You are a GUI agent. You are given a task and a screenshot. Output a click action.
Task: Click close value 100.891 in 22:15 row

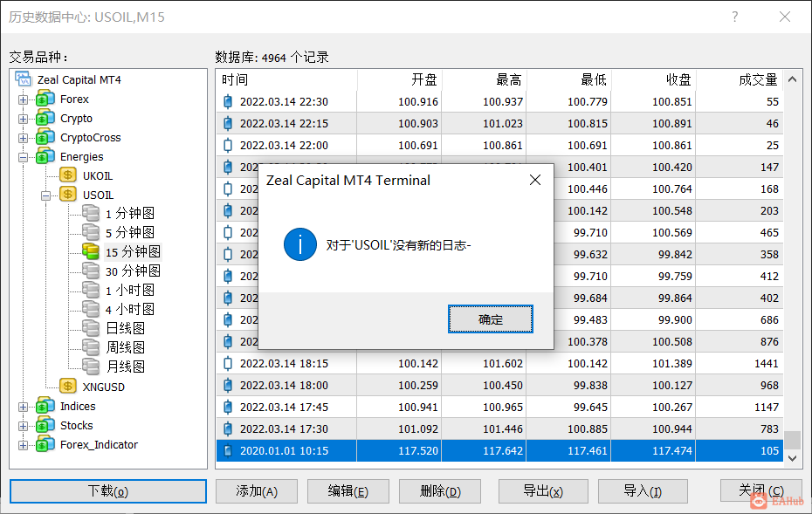pyautogui.click(x=671, y=124)
